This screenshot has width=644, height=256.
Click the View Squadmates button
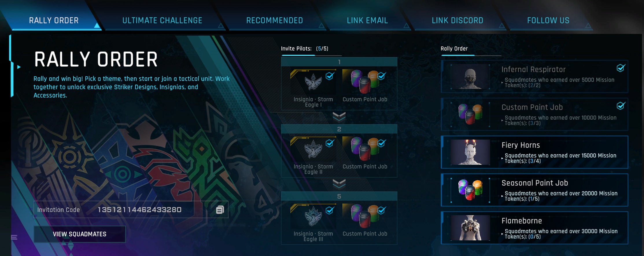(80, 234)
